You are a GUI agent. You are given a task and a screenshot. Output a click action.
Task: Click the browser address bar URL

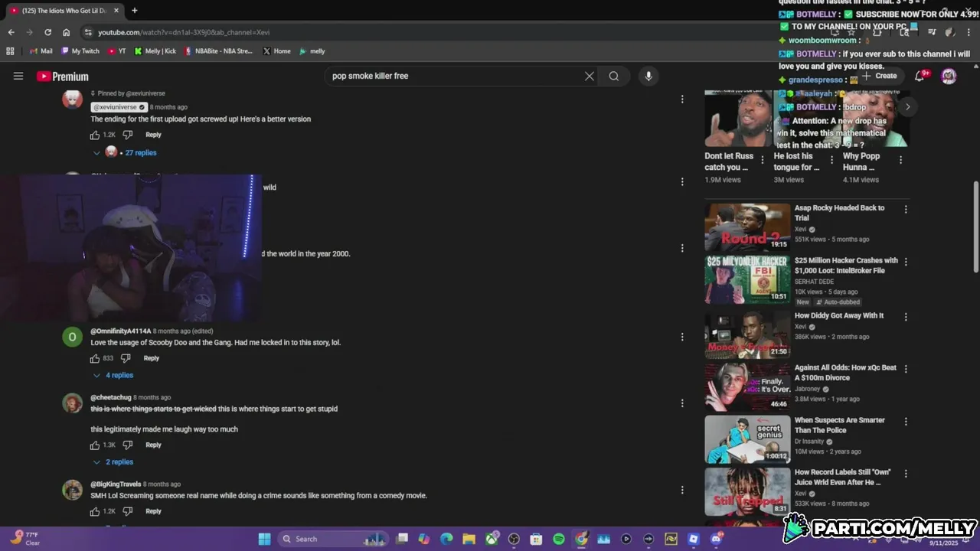tap(184, 32)
